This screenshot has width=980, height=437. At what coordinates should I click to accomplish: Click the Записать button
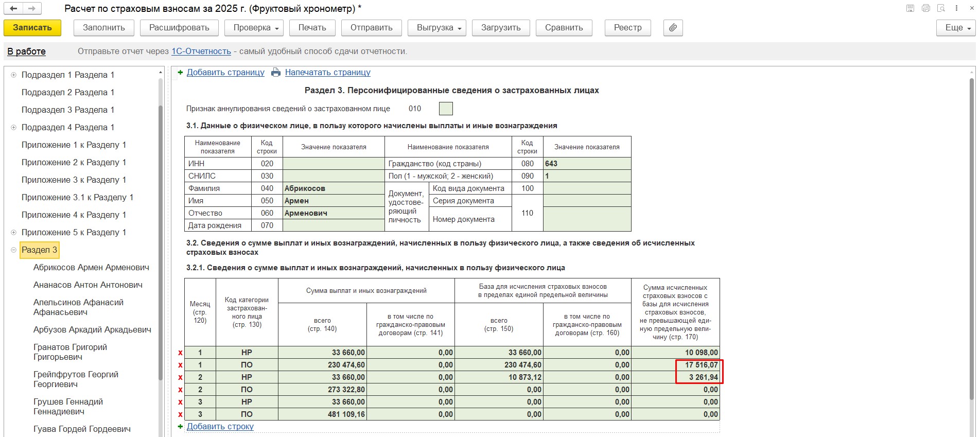[x=32, y=28]
